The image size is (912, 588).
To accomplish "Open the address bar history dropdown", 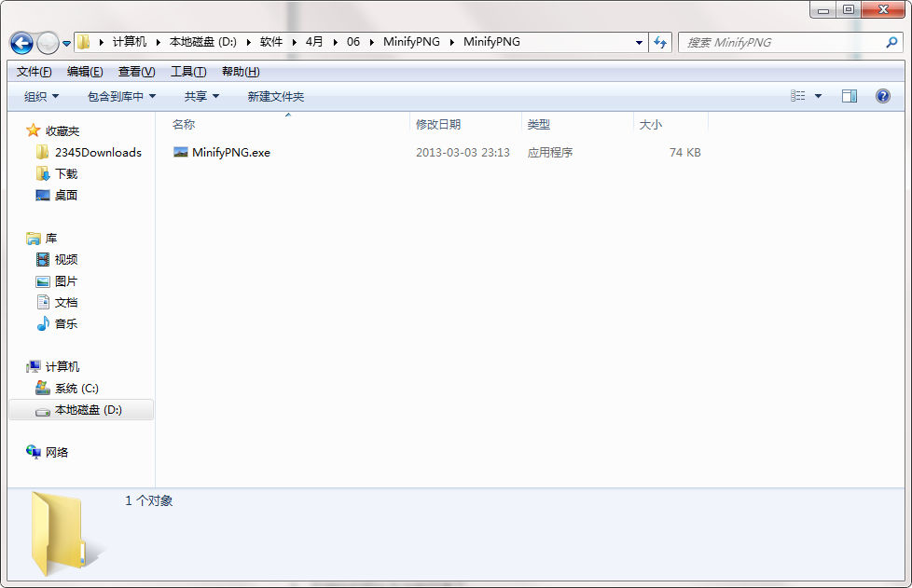I will click(639, 43).
